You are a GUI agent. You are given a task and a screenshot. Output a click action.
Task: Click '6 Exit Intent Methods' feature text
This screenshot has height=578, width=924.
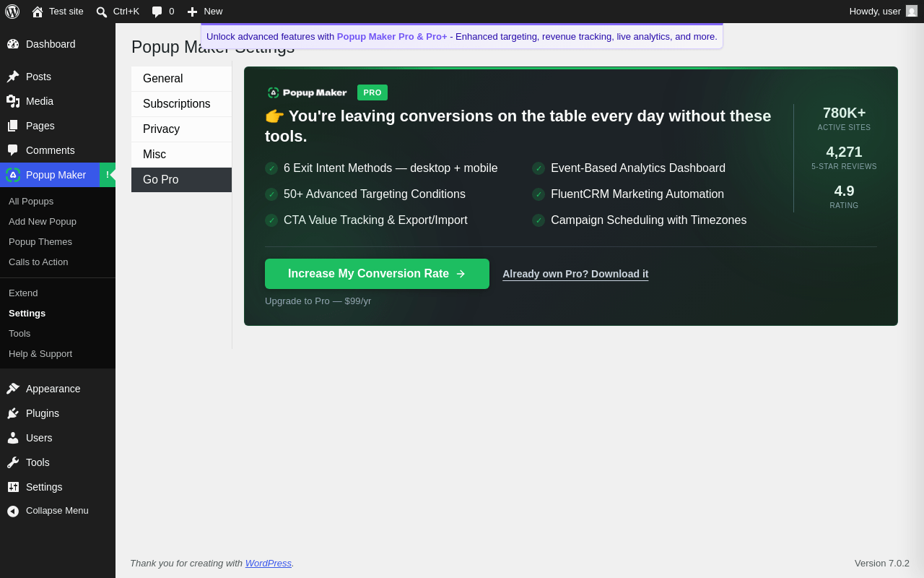pos(391,168)
